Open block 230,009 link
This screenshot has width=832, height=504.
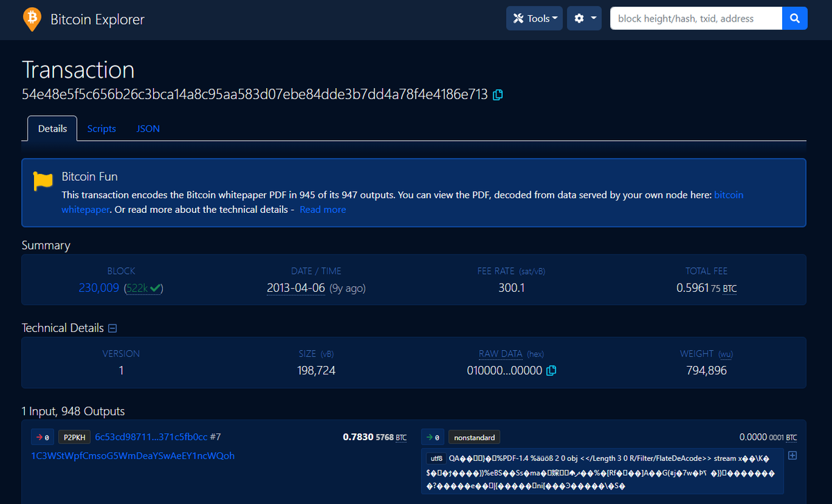99,288
